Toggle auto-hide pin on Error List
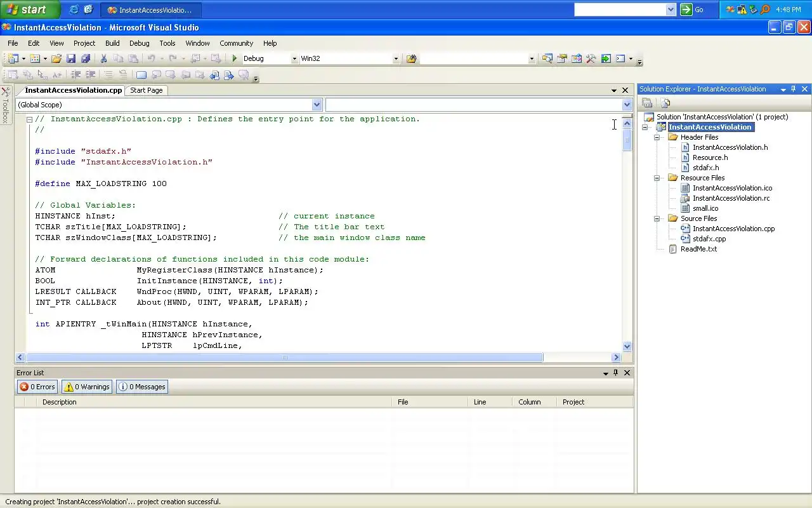 tap(616, 373)
